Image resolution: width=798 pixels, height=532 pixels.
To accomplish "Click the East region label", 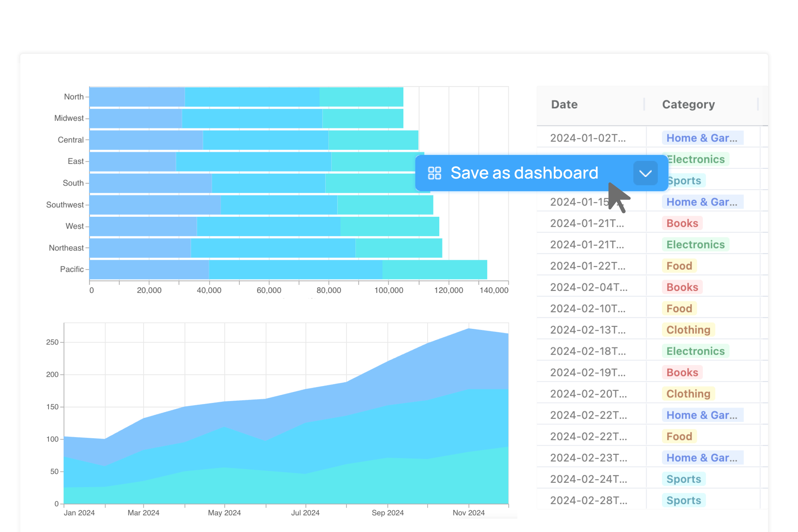I will tap(75, 162).
